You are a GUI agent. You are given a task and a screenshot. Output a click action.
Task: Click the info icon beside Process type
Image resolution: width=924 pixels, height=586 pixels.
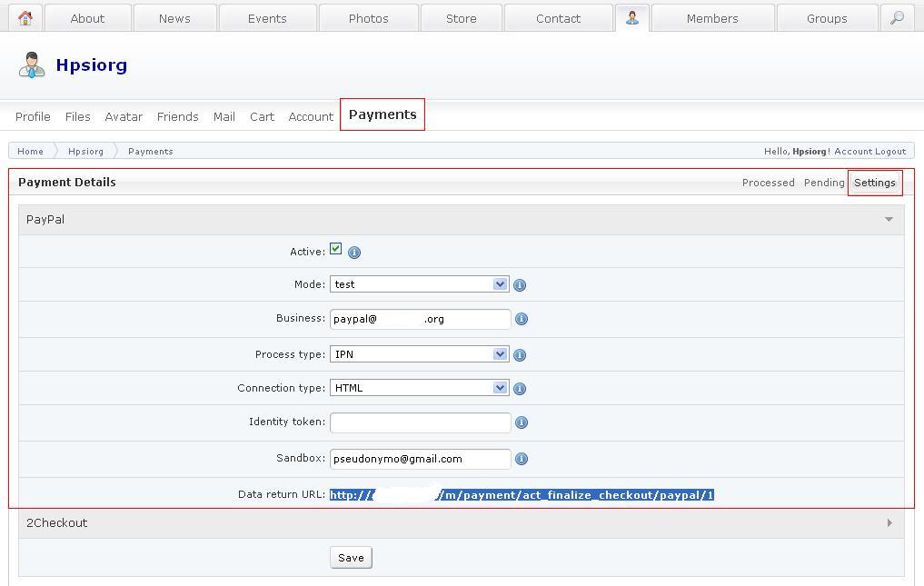point(520,354)
